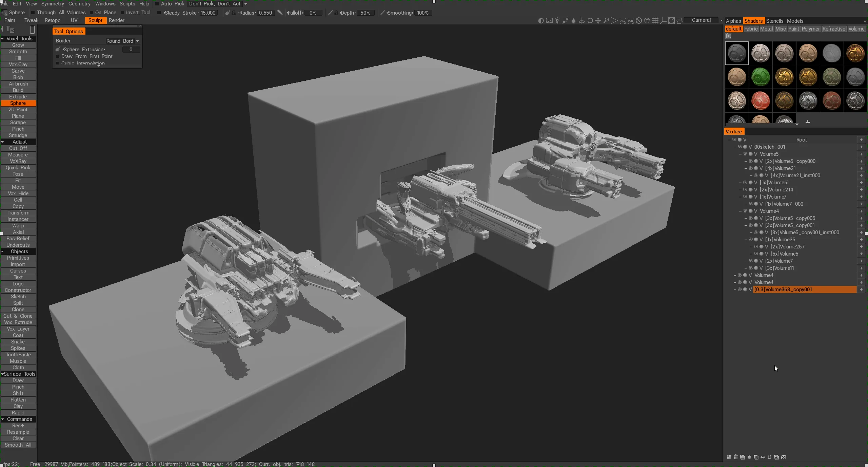Click the trash icon at the VoxTree bottom
The image size is (868, 467).
tap(736, 457)
